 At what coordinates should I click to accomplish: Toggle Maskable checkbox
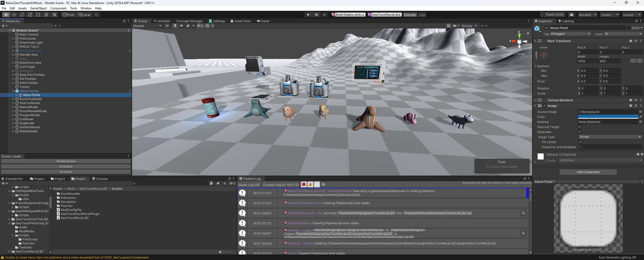(580, 132)
